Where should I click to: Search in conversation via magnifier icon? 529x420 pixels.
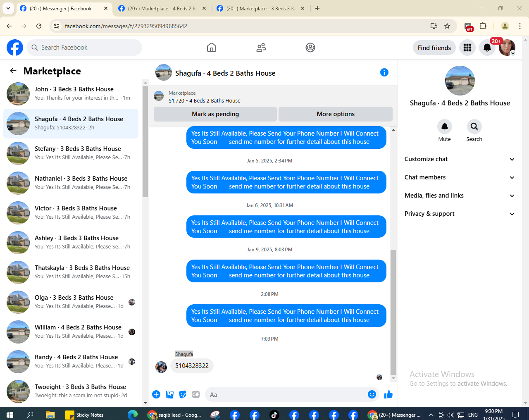[x=474, y=126]
